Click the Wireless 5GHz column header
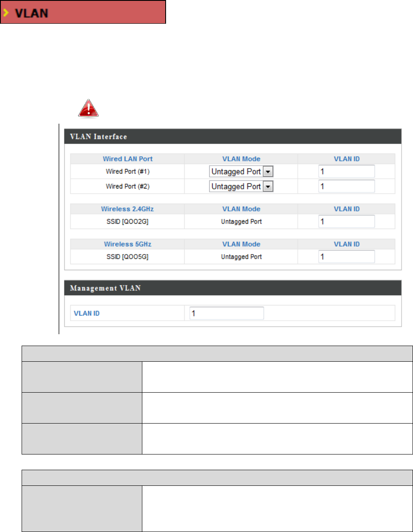Screen dimensions: 413x532 pyautogui.click(x=128, y=244)
